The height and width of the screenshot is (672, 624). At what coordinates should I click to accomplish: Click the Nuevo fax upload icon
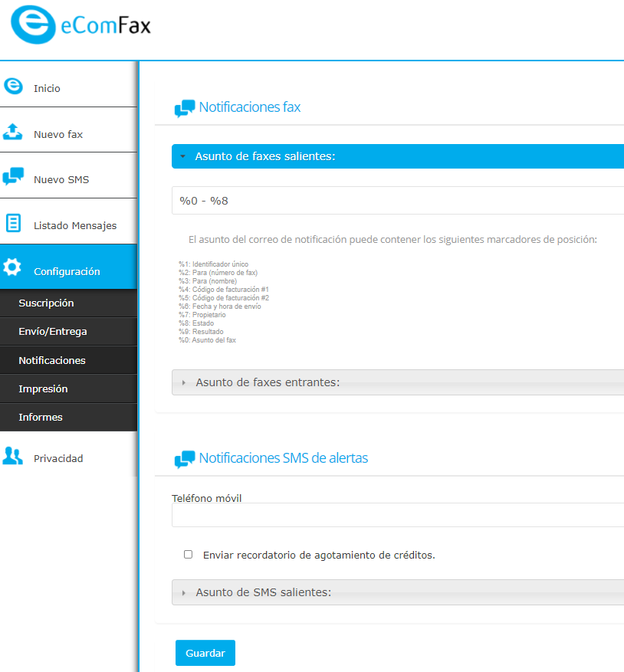[13, 132]
